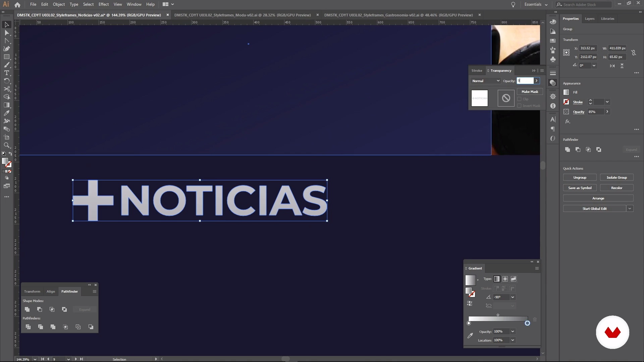This screenshot has width=644, height=362.
Task: Click Save as Symbol button
Action: (x=580, y=188)
